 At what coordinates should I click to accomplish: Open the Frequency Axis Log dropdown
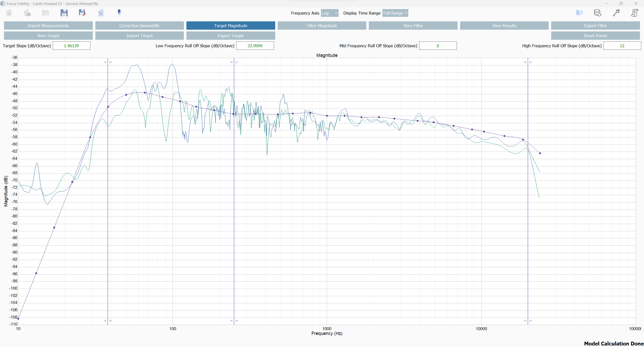(330, 13)
